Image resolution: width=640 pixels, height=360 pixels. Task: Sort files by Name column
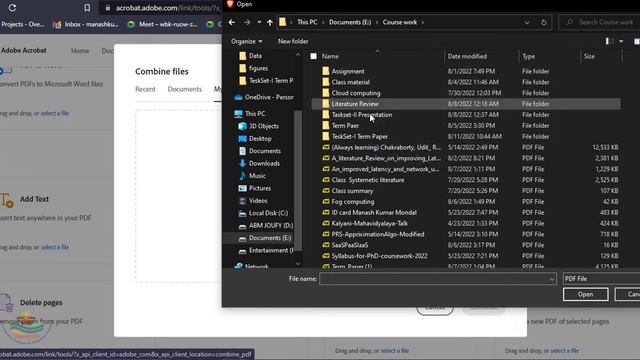(x=330, y=56)
